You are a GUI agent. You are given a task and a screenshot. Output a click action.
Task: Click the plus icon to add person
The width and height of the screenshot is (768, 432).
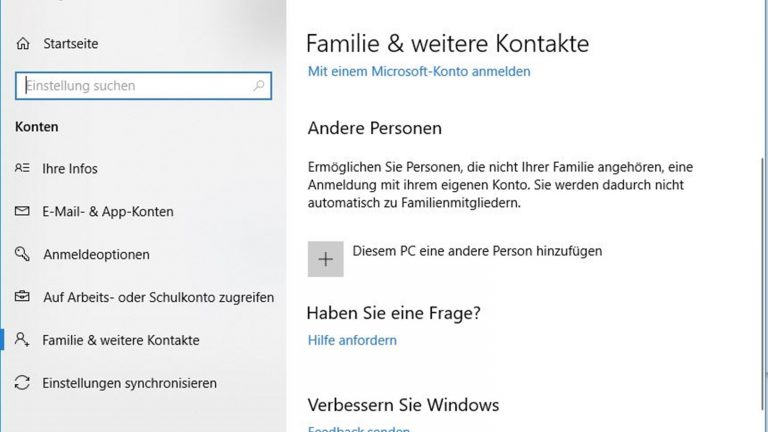click(325, 259)
